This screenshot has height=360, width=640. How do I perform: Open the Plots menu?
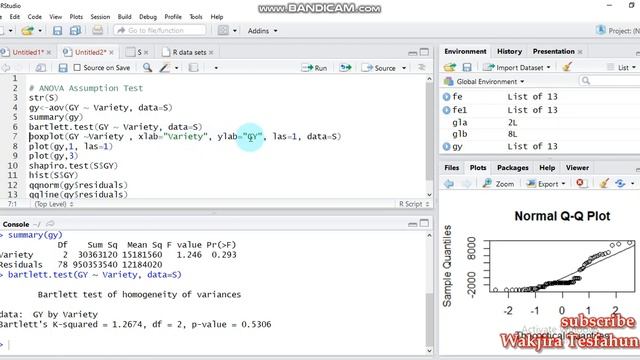[x=76, y=17]
